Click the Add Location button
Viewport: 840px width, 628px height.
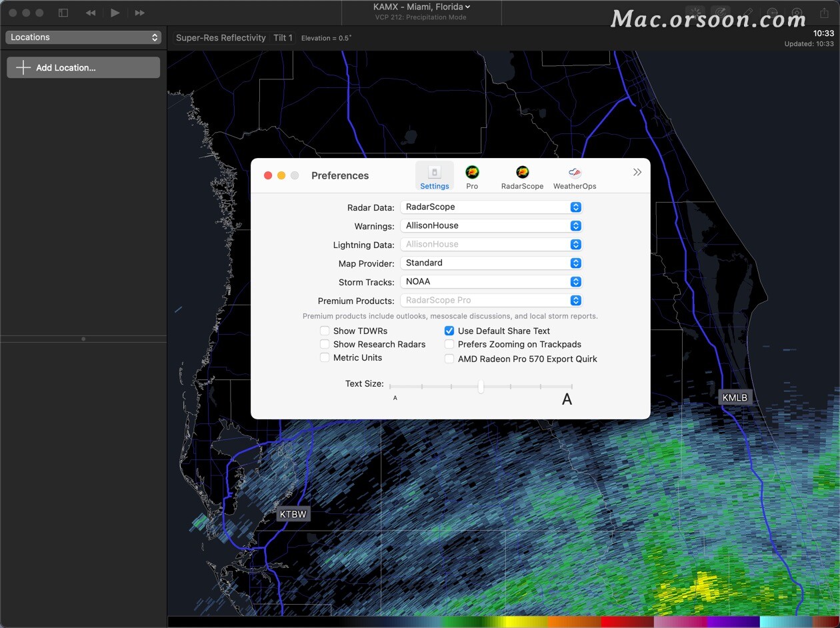[x=83, y=67]
